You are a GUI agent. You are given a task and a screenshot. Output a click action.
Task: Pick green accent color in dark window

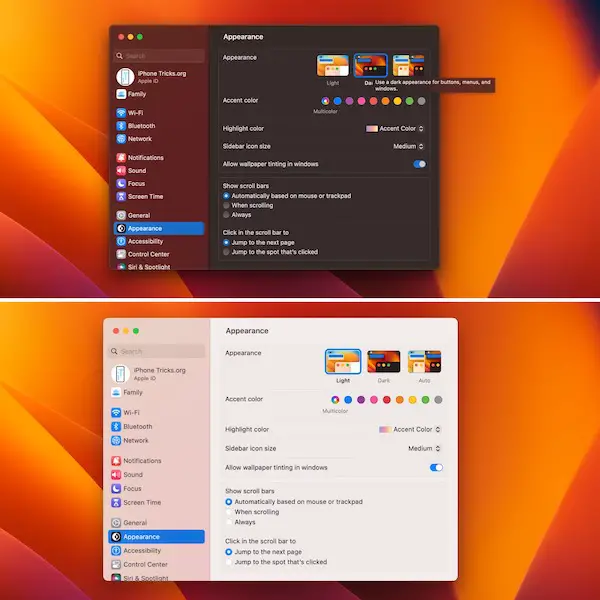click(x=409, y=101)
